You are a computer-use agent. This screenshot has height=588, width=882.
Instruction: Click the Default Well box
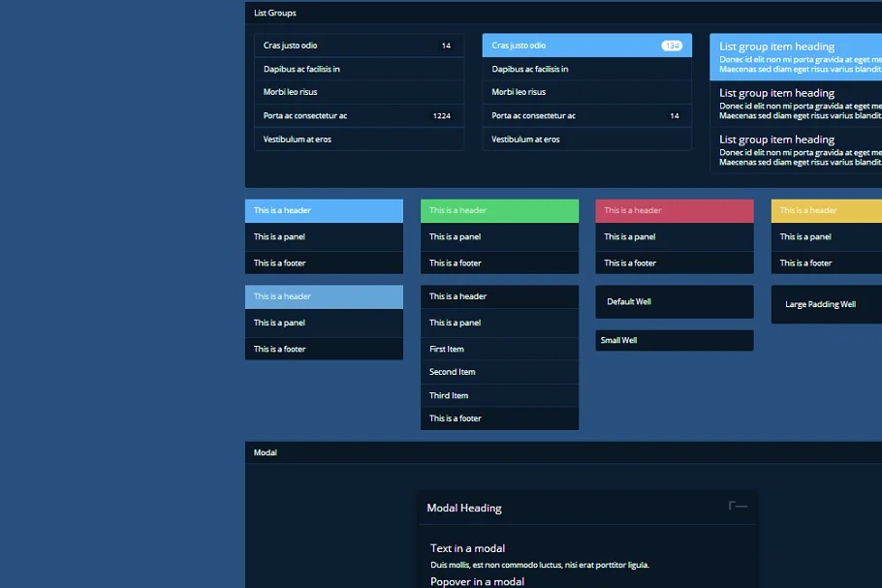tap(674, 302)
